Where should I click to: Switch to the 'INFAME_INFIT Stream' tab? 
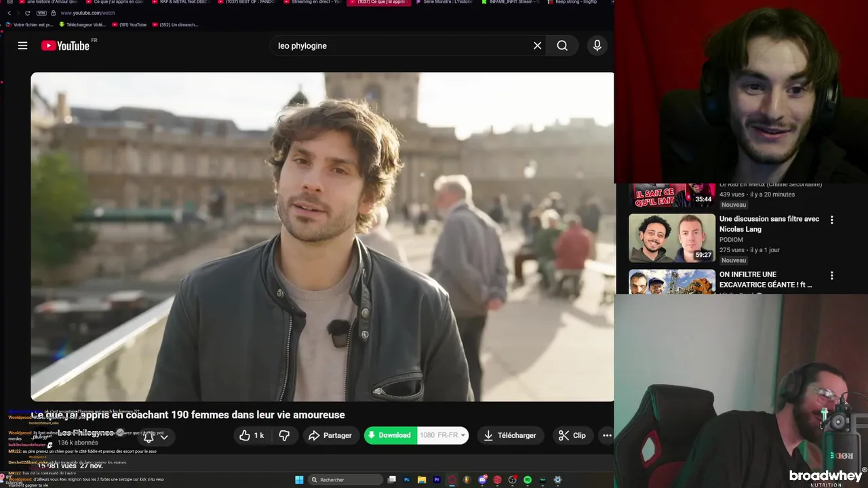tap(512, 2)
